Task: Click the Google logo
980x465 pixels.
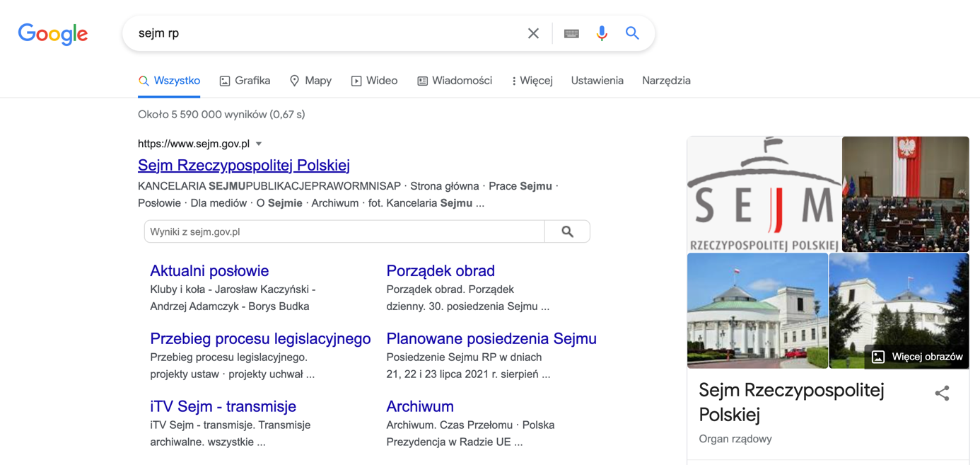Action: [x=53, y=34]
